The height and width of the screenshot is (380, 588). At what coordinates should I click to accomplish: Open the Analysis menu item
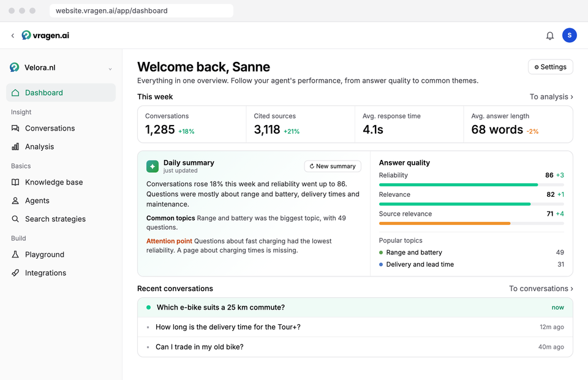coord(61,146)
